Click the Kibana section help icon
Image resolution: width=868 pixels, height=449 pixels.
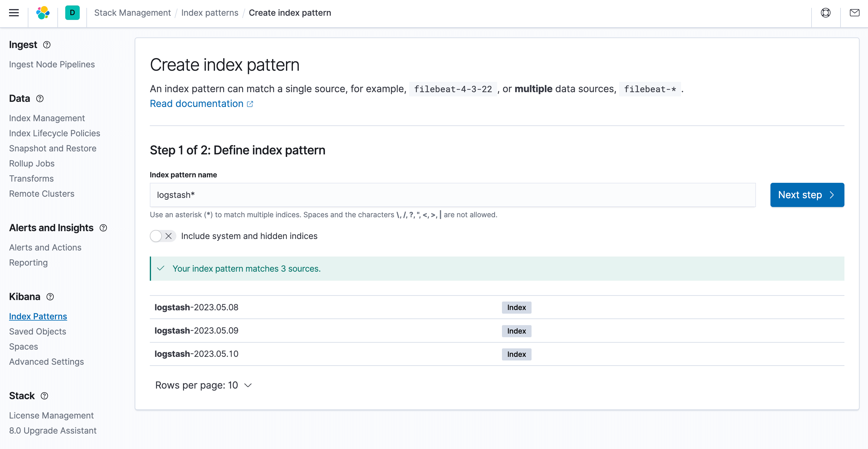click(50, 297)
